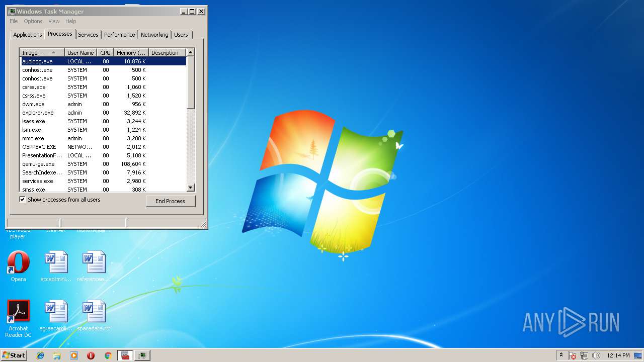This screenshot has height=362, width=644.
Task: Minimize the Task Manager window
Action: click(x=184, y=11)
